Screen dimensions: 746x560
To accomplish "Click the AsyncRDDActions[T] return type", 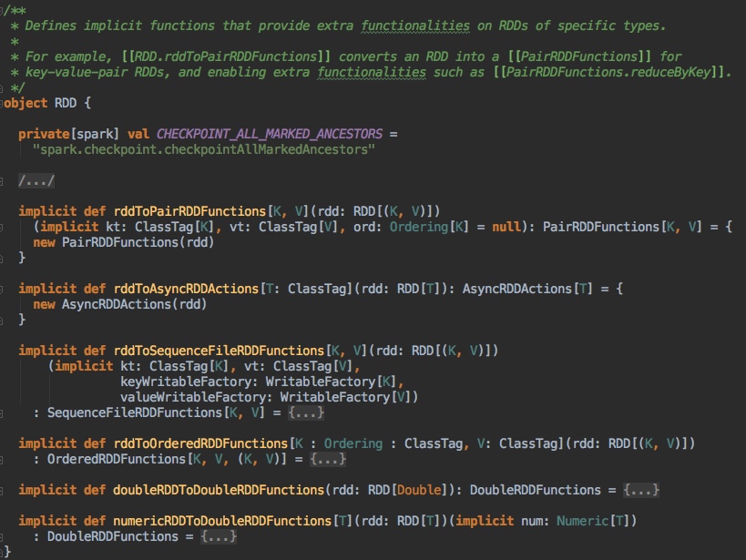I will [x=527, y=289].
